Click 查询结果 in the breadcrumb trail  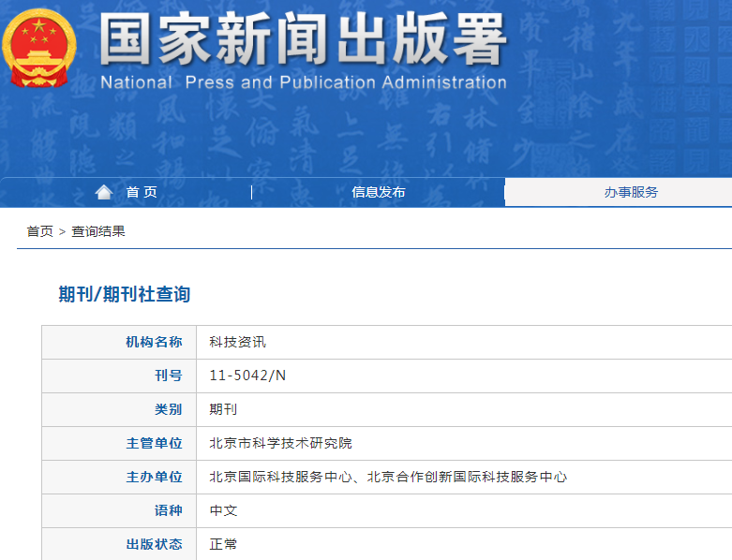tap(98, 231)
